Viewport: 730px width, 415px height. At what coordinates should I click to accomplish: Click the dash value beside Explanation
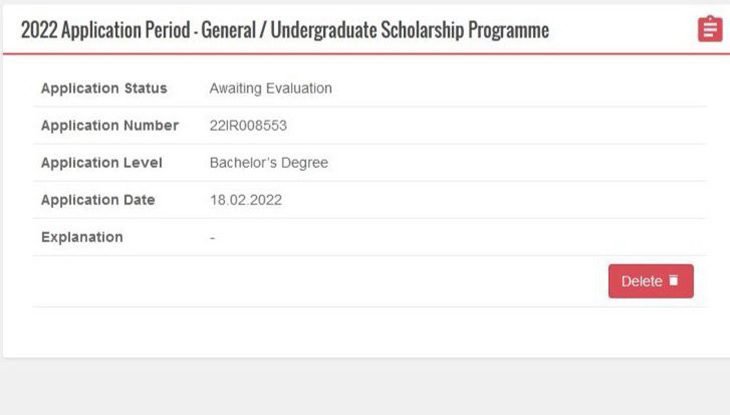(x=212, y=238)
